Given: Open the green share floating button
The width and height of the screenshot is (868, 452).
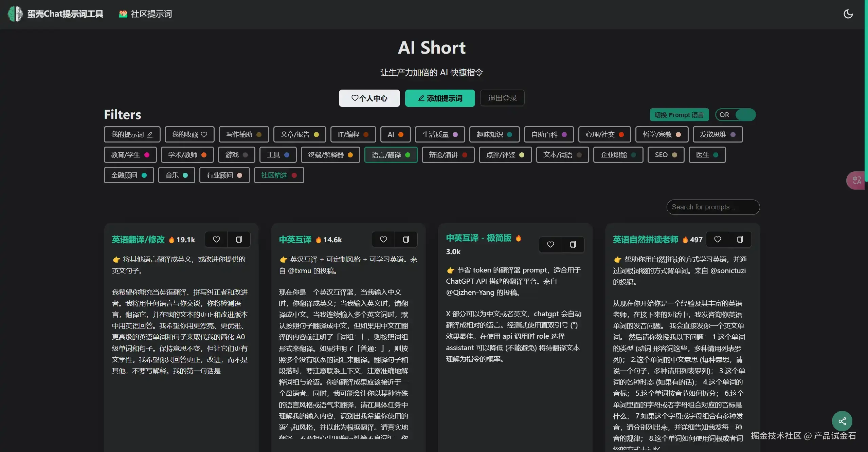Looking at the screenshot, I should (x=842, y=421).
